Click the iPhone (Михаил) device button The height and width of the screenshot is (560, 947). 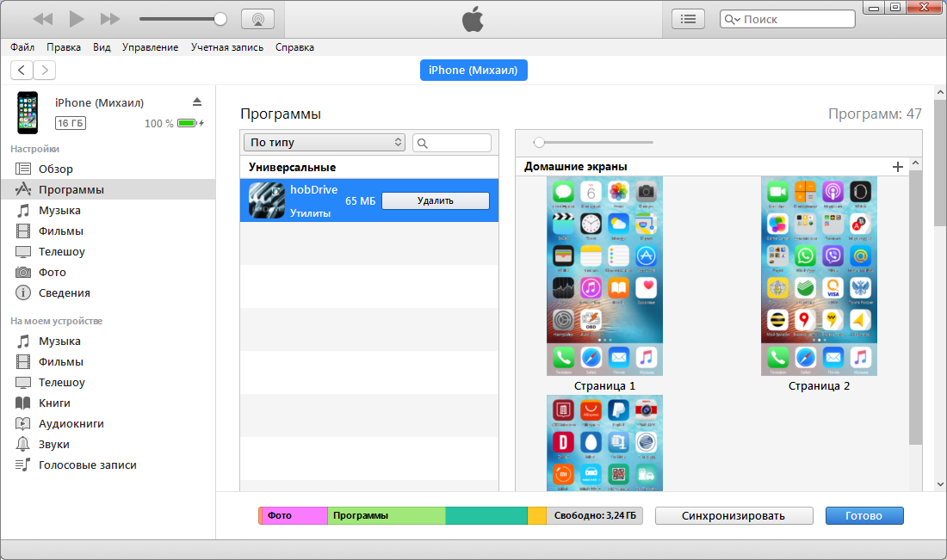click(x=473, y=70)
